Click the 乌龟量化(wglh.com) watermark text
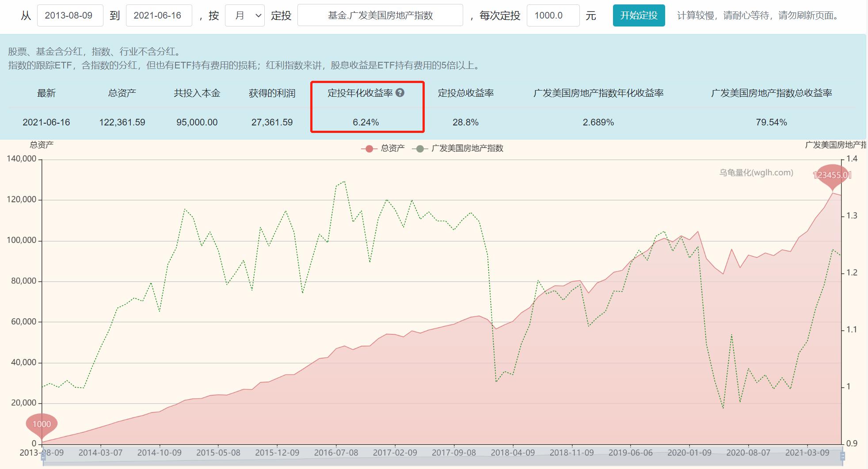 point(756,173)
